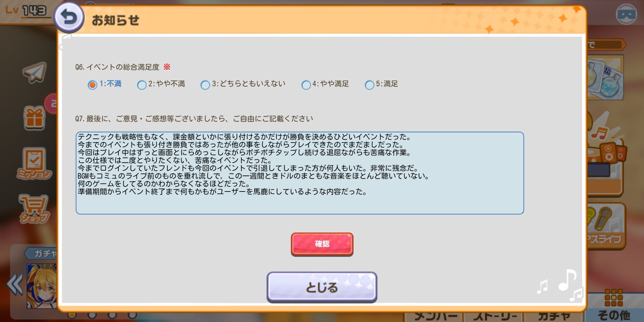Open the paper plane message icon

[x=34, y=72]
